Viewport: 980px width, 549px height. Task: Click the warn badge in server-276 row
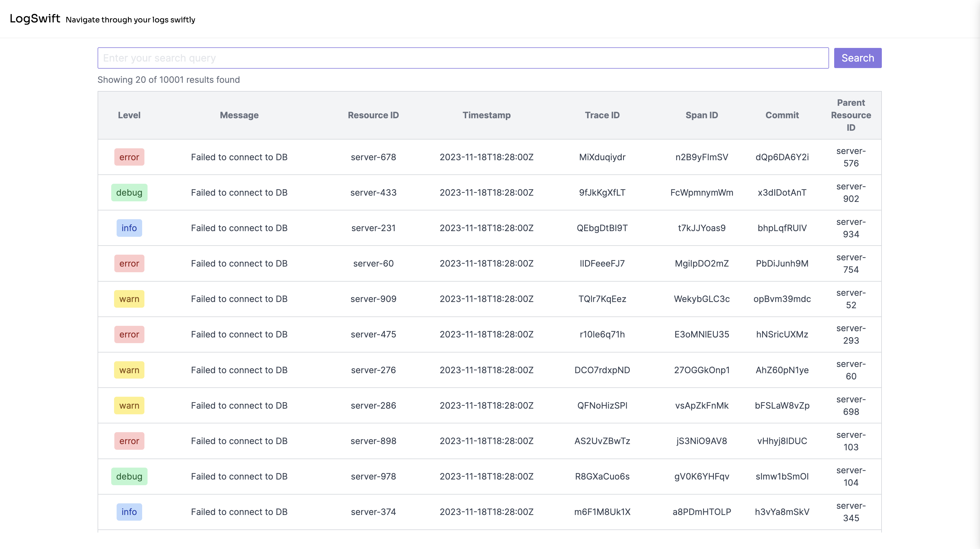(x=129, y=370)
